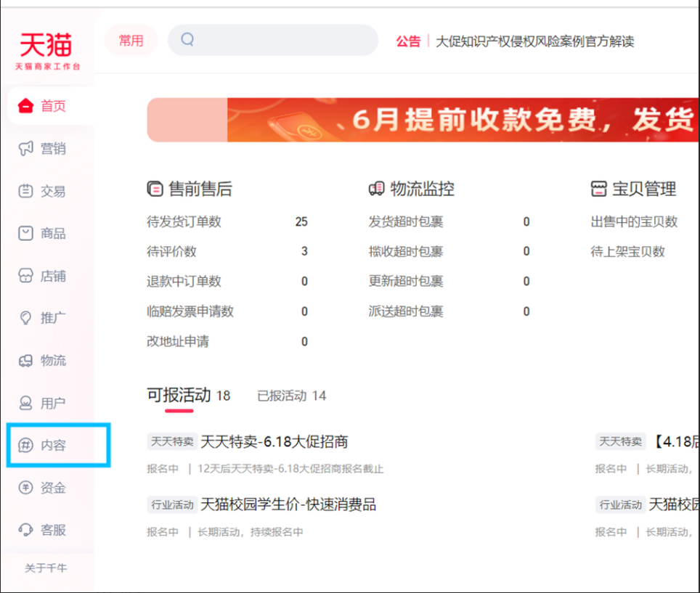Click 资金 label in sidebar
The width and height of the screenshot is (700, 593).
pyautogui.click(x=53, y=488)
